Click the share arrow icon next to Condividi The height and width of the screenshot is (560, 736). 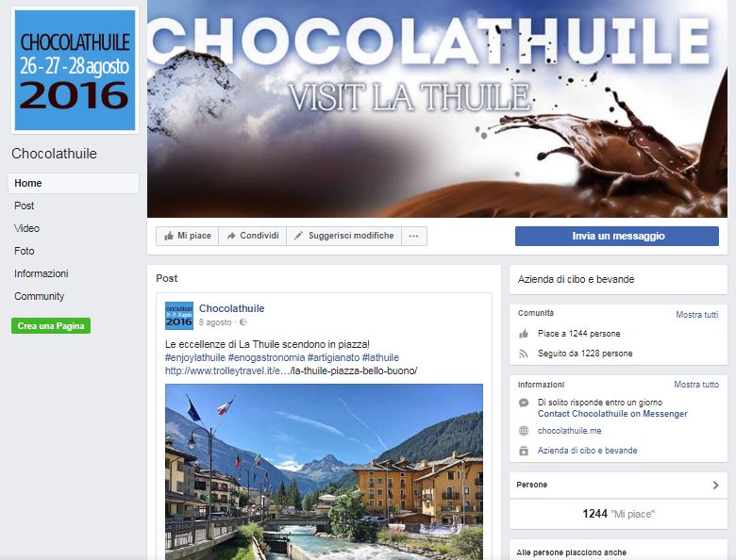[231, 236]
